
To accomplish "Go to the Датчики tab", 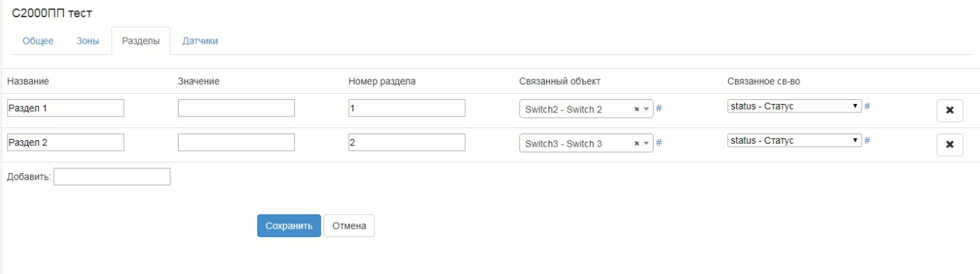I will (200, 41).
